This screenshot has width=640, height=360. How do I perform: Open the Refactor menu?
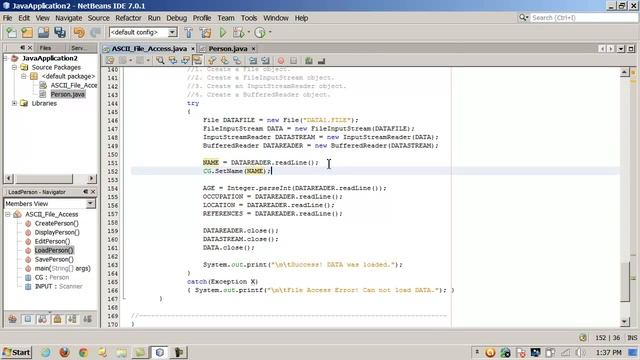(128, 18)
